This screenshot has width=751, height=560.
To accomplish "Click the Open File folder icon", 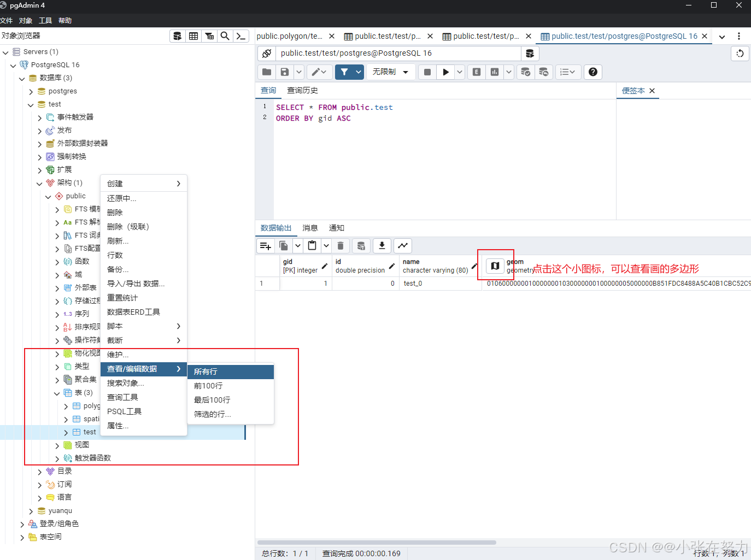I will (267, 72).
